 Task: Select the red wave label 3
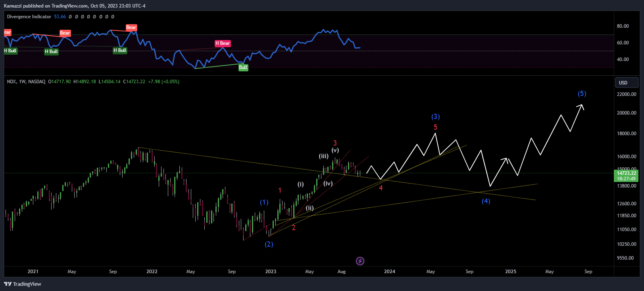click(x=335, y=143)
